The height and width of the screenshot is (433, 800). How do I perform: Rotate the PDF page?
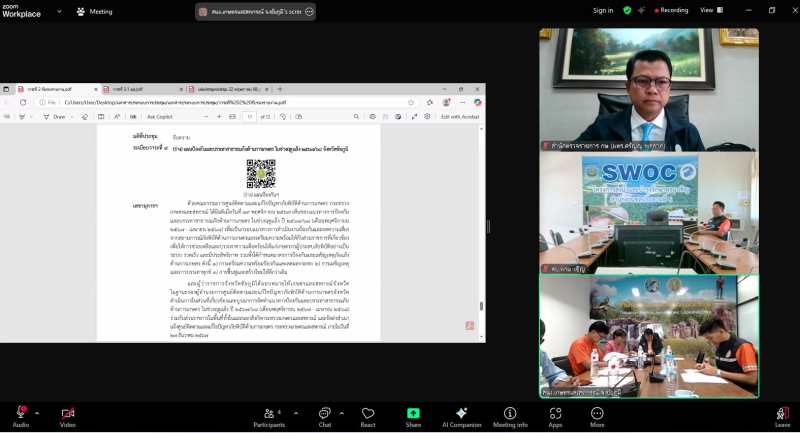(x=283, y=117)
